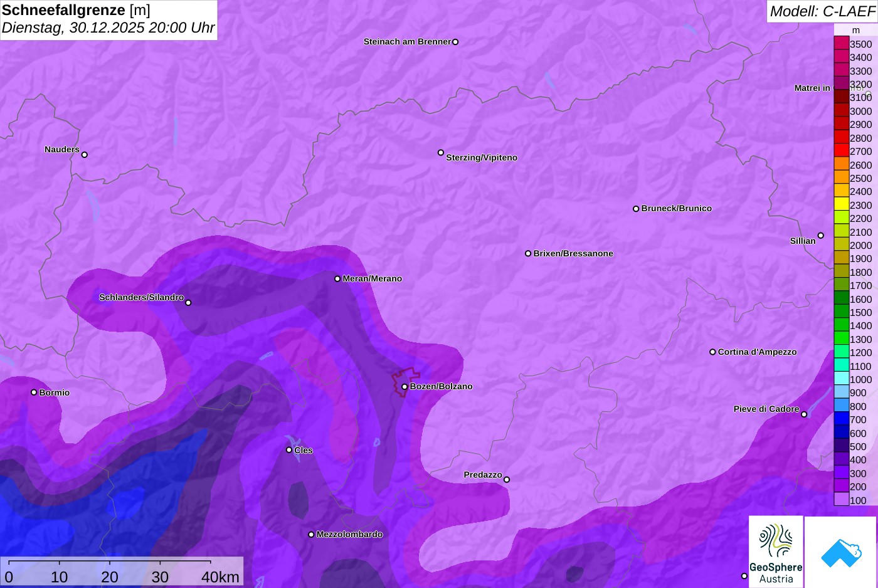Click the date Dienstag, 30.12.2025 20:00 Uhr
The height and width of the screenshot is (588, 878).
click(108, 28)
